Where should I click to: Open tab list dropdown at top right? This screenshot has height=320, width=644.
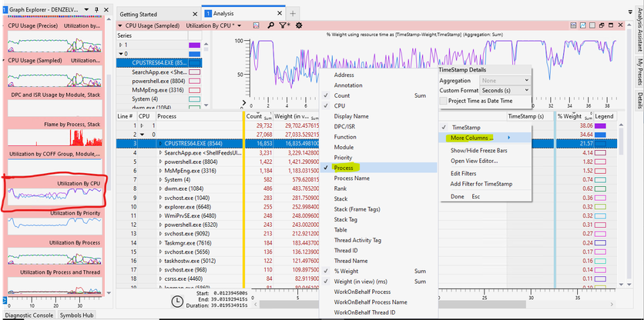[x=630, y=12]
